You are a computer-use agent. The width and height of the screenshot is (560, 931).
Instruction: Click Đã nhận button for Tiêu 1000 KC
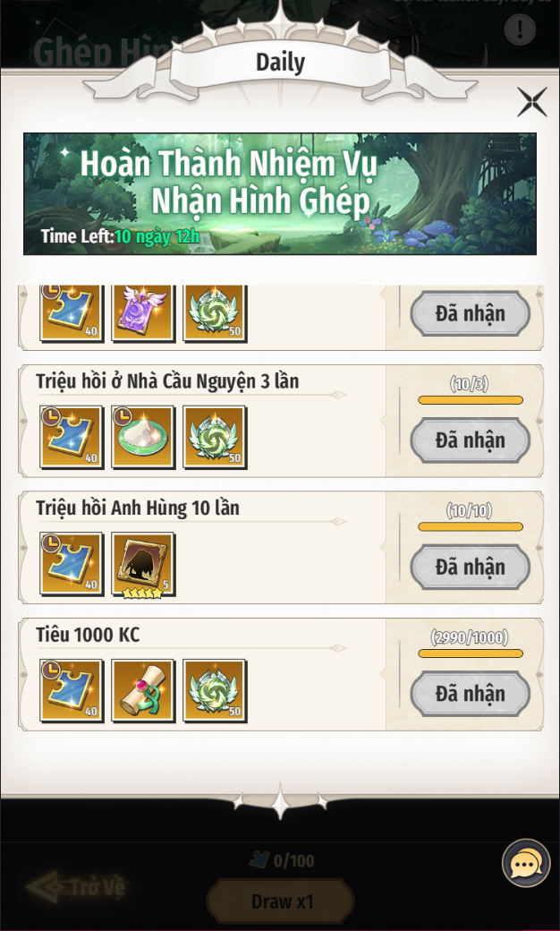coord(470,694)
